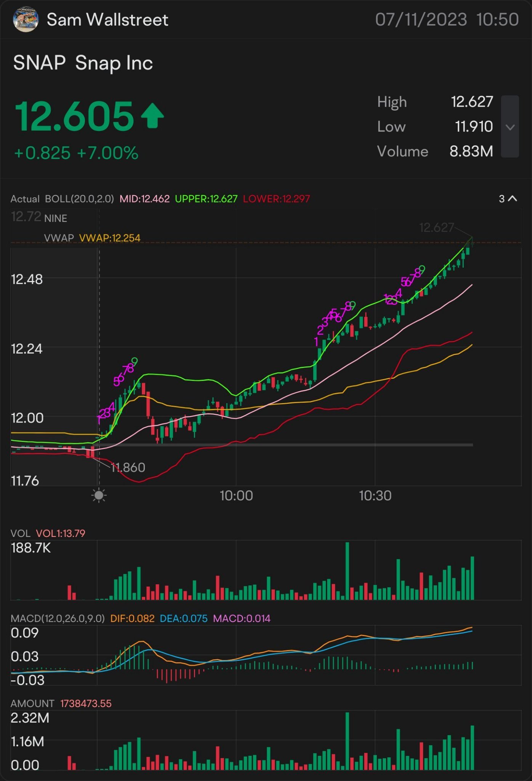Tap the Sam Wallstreet username
This screenshot has height=781, width=532.
(107, 20)
